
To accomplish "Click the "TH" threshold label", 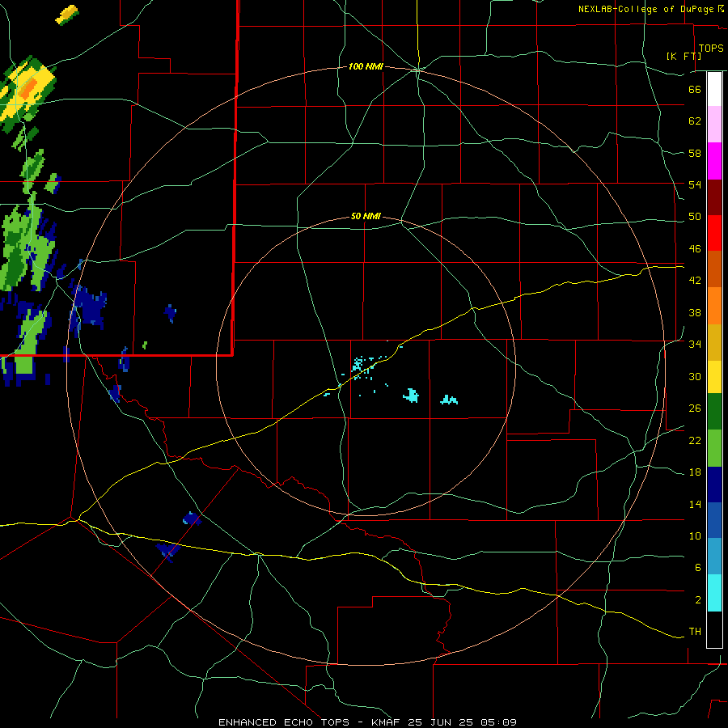I will 695,632.
